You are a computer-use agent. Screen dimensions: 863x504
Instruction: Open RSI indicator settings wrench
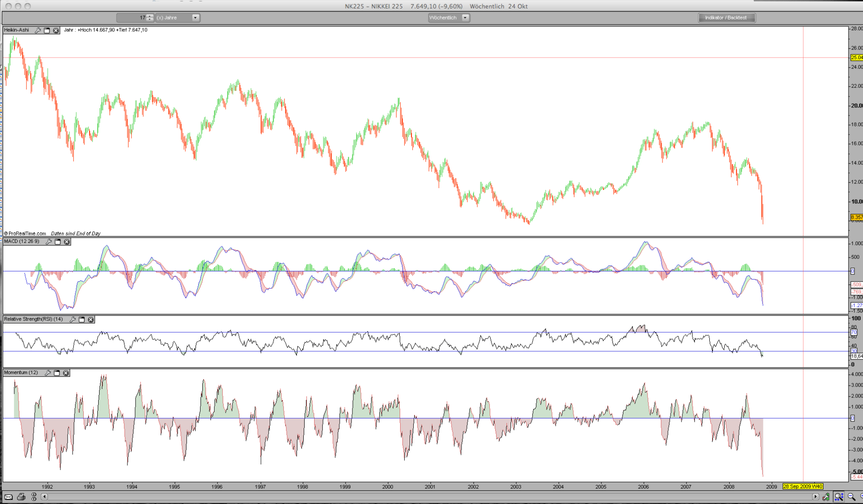[73, 319]
